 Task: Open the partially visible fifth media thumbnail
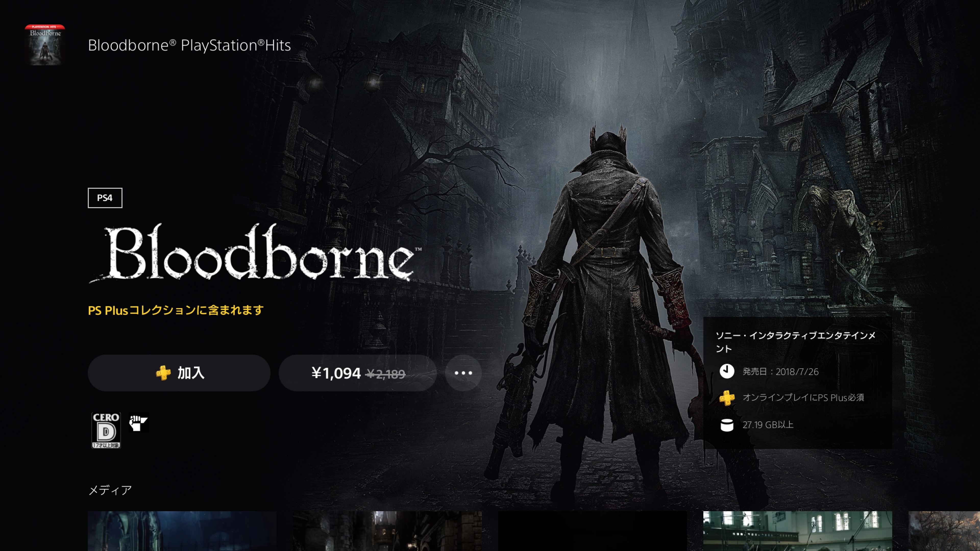pyautogui.click(x=944, y=531)
